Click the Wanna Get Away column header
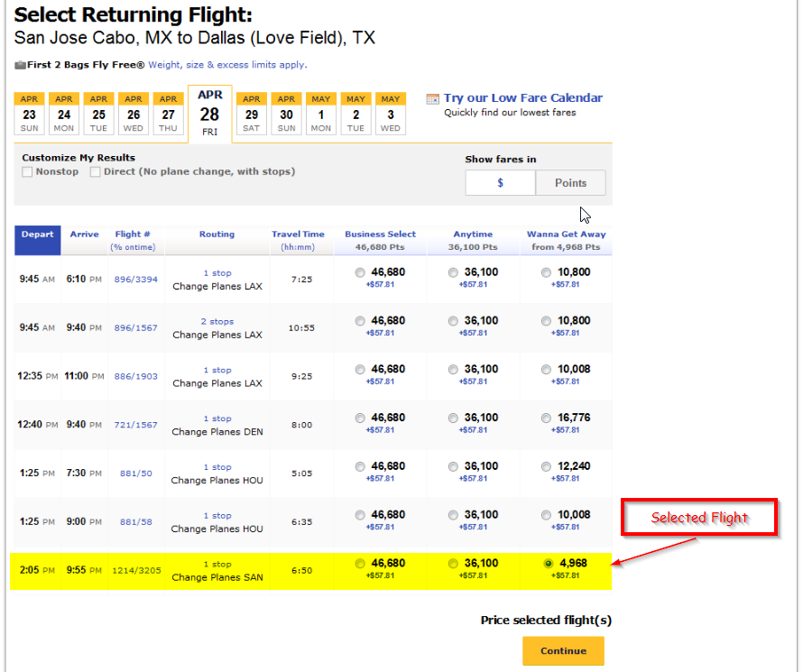 click(x=566, y=240)
